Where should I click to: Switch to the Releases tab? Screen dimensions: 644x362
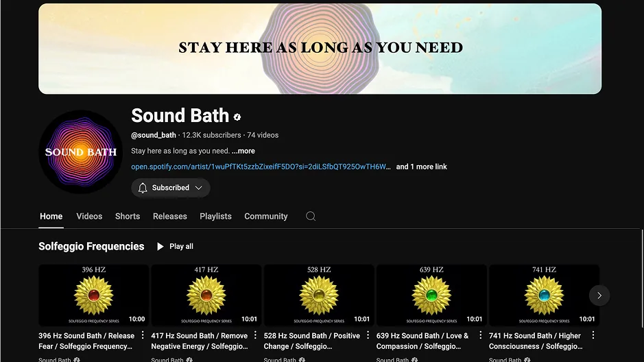[x=169, y=216]
